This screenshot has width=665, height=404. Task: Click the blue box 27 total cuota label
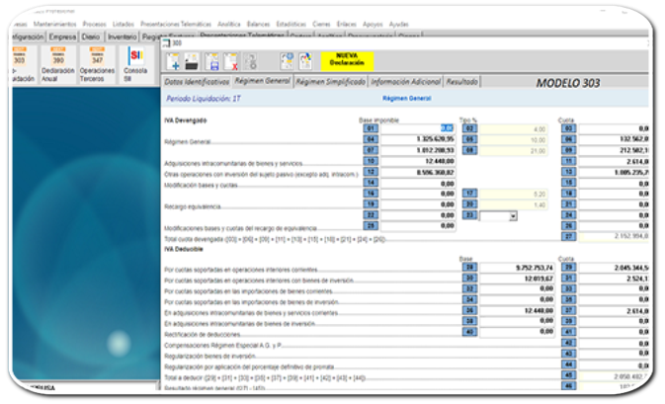(568, 237)
